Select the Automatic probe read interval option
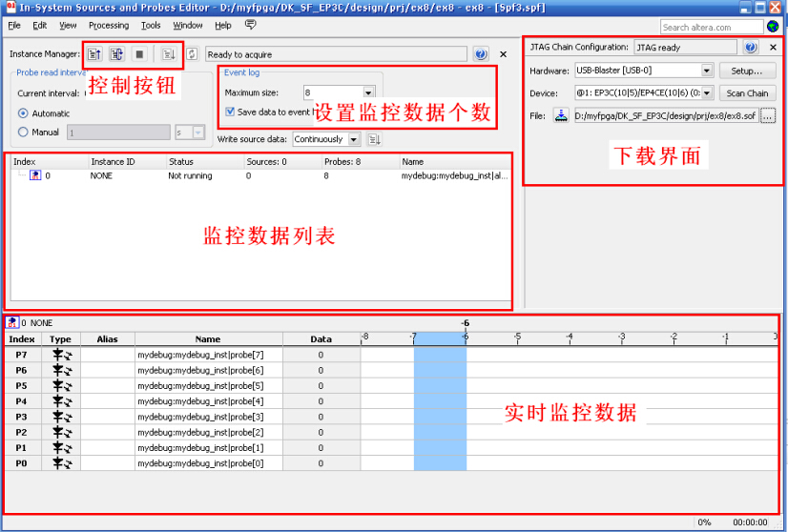 coord(24,113)
